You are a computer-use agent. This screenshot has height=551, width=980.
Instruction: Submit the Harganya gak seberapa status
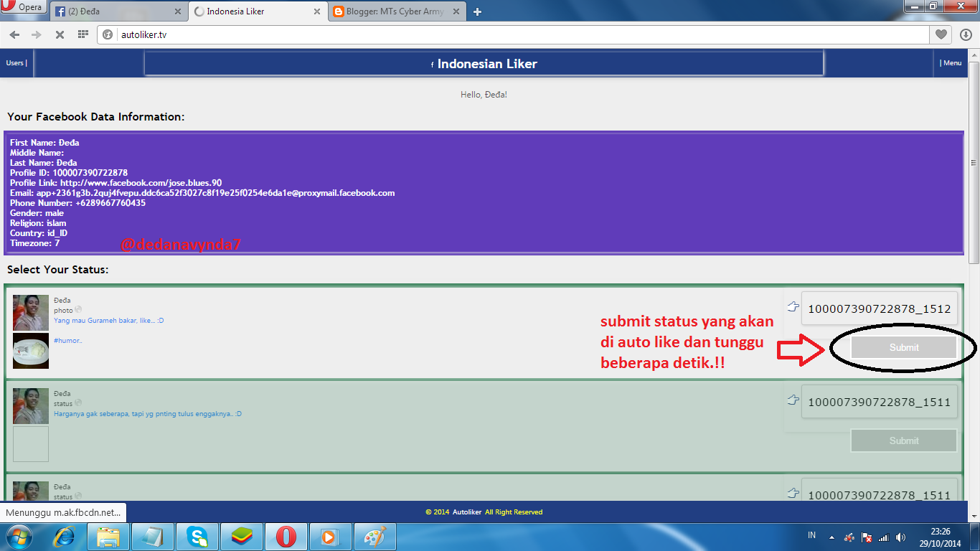pyautogui.click(x=904, y=441)
